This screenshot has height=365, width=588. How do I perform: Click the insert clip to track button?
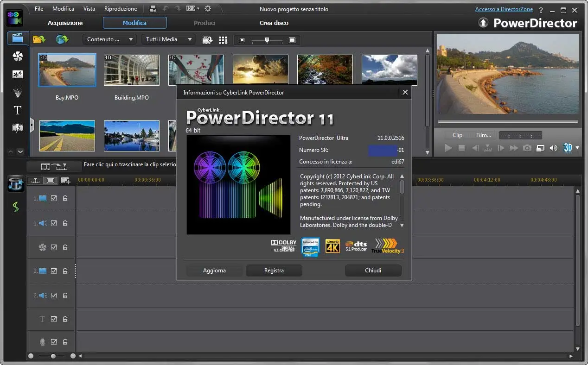[54, 166]
